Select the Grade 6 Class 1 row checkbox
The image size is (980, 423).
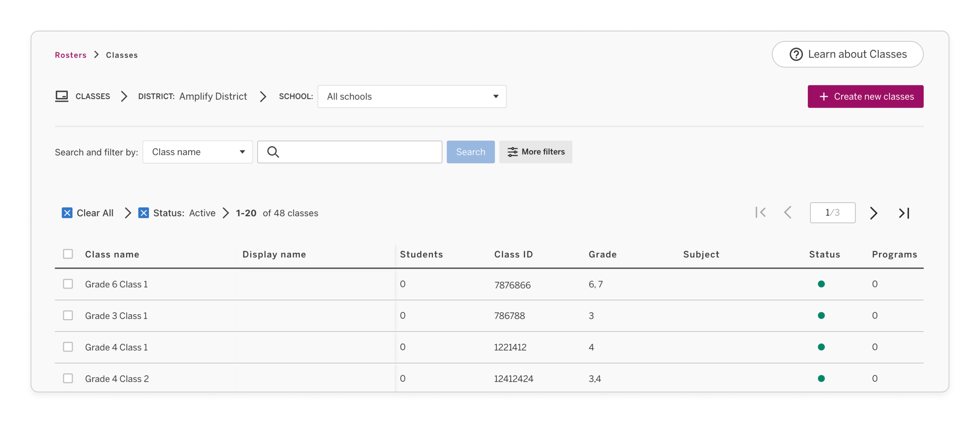click(68, 284)
